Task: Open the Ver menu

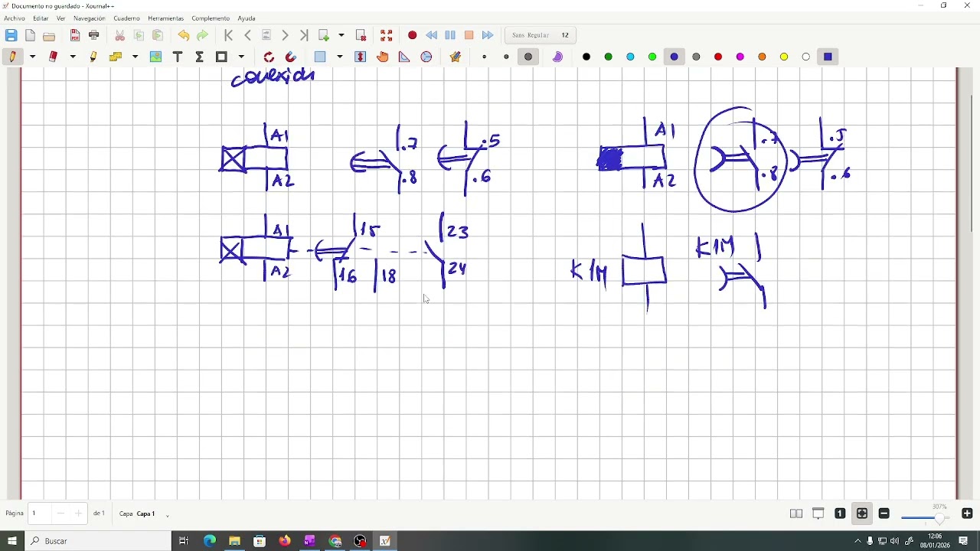Action: pyautogui.click(x=60, y=18)
